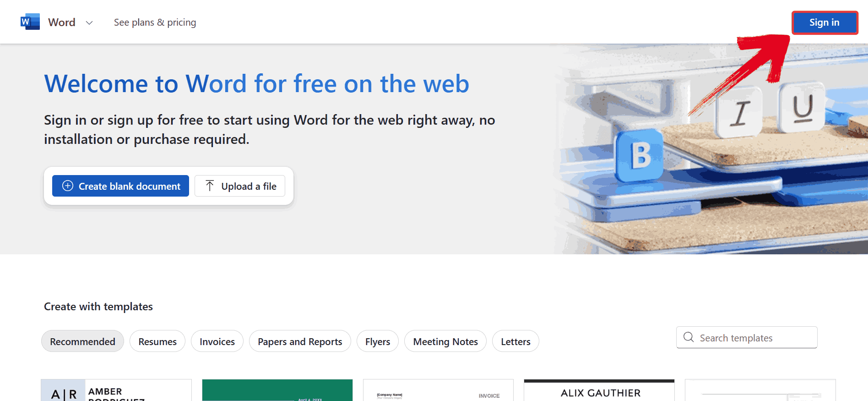Show Flyers templates
This screenshot has width=868, height=401.
378,341
